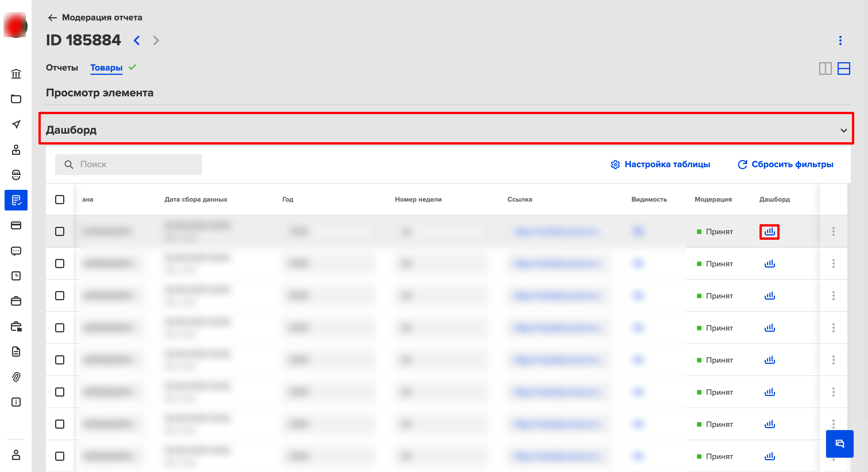
Task: Go to previous report ID with left chevron
Action: [136, 40]
